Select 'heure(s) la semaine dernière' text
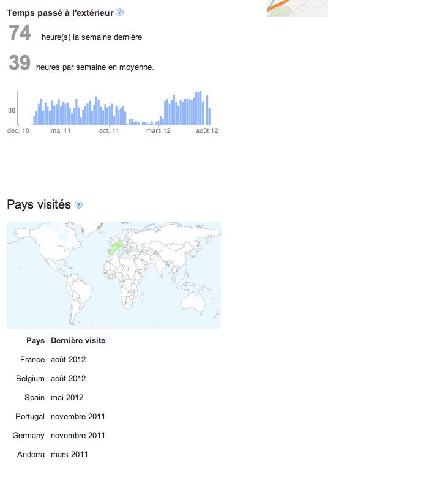 [x=92, y=37]
